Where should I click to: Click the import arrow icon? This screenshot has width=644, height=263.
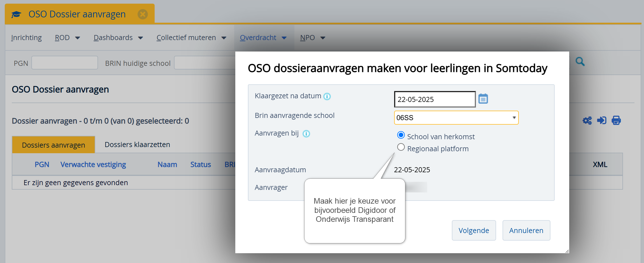tap(602, 120)
